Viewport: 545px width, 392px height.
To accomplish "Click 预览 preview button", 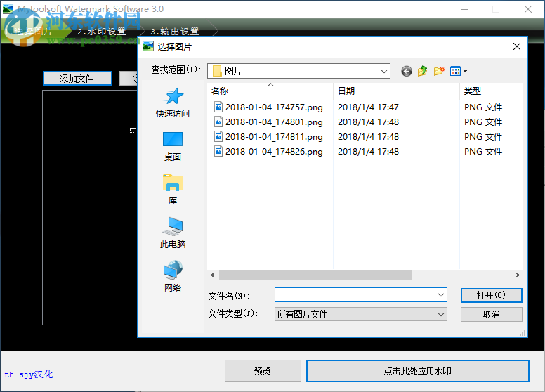I will [263, 371].
